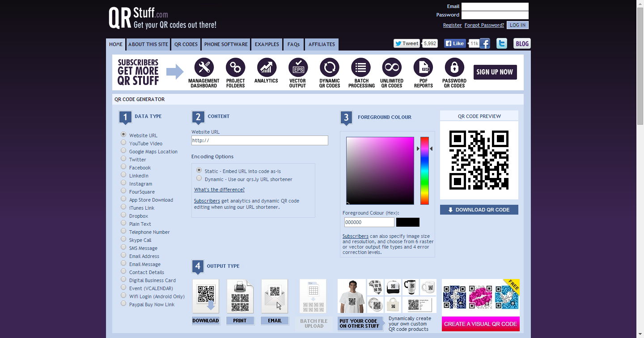Open the ABOUT THIS SITE tab
The width and height of the screenshot is (644, 338).
click(148, 44)
